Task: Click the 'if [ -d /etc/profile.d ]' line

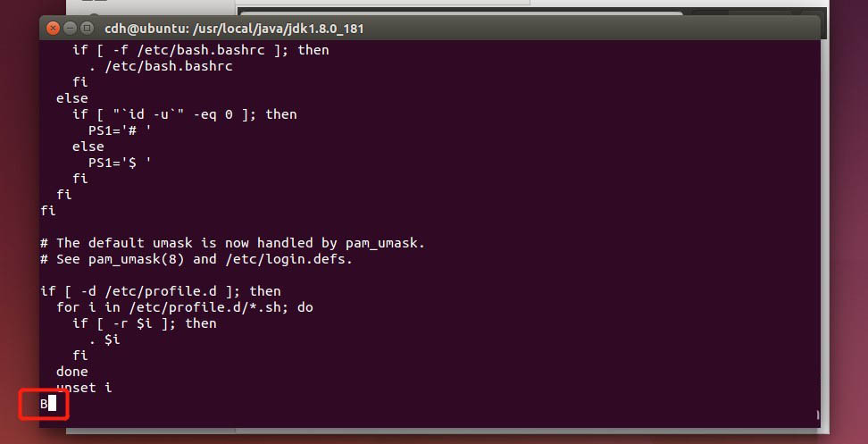Action: point(161,290)
